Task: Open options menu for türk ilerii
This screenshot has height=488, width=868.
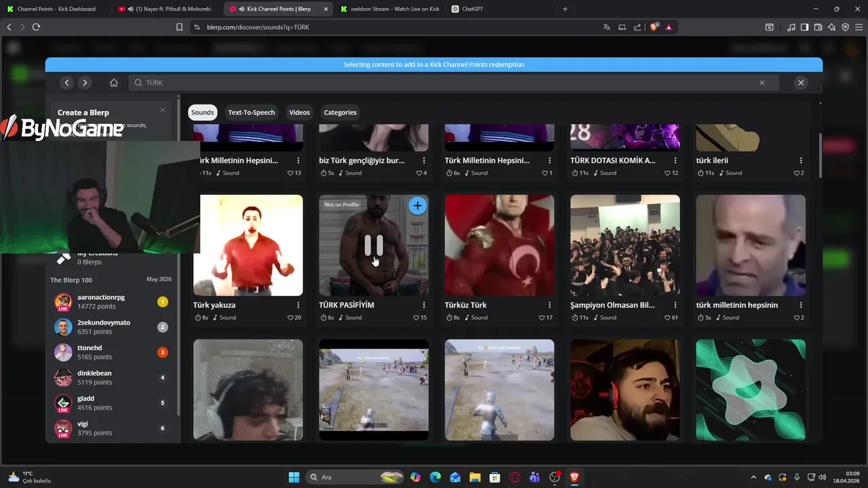Action: coord(801,161)
